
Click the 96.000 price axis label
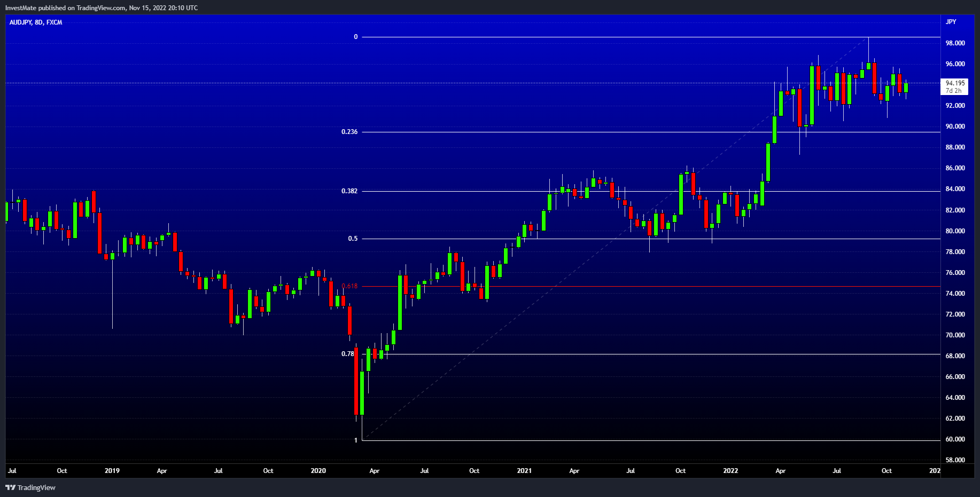tap(955, 64)
